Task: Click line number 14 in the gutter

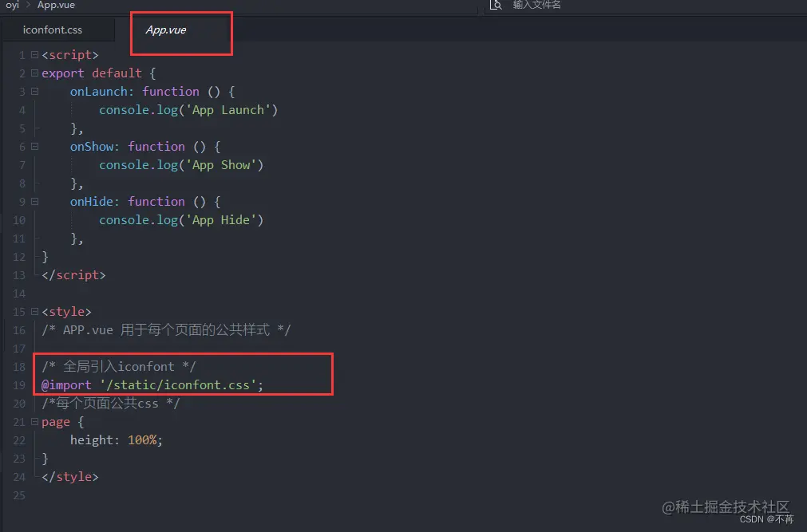Action: click(19, 294)
